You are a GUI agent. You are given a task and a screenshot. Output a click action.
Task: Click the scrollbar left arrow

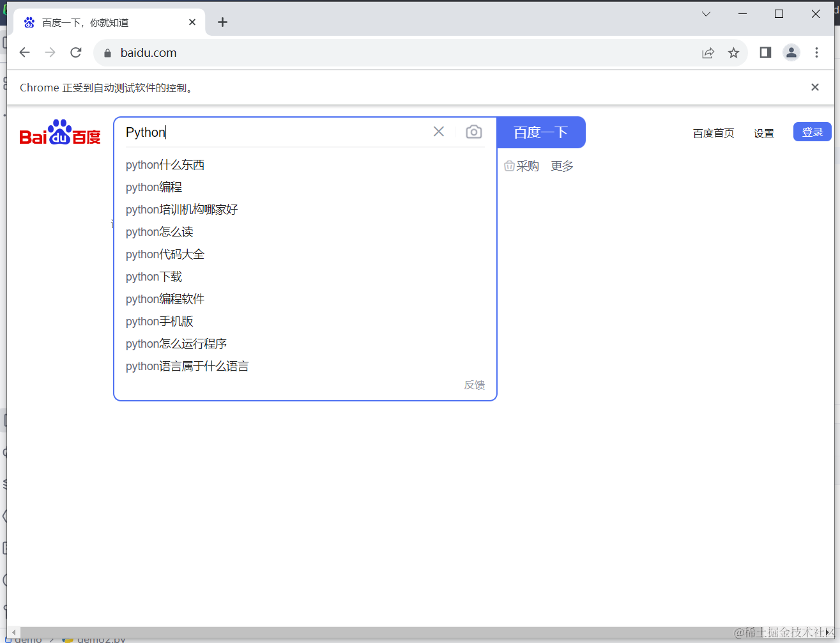14,632
